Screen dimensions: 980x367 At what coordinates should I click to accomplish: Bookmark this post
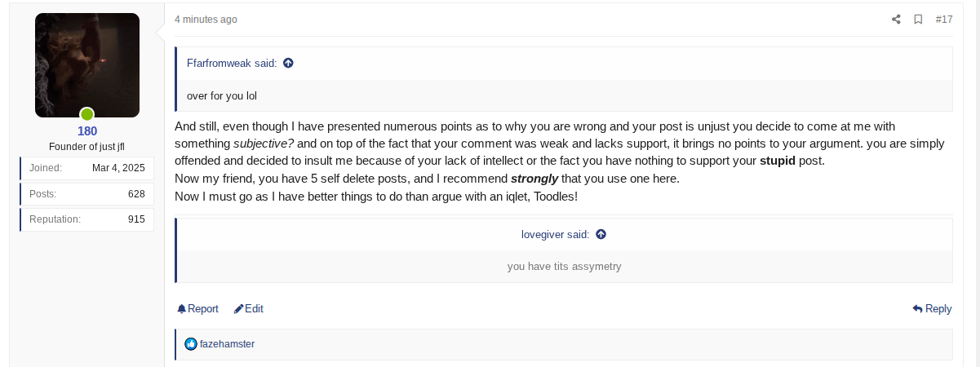point(918,20)
